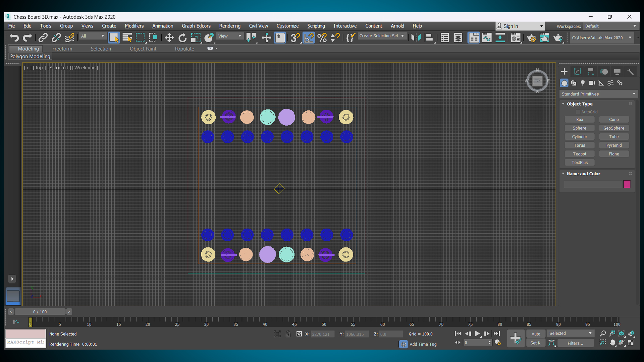This screenshot has width=644, height=362.
Task: Enable the AutoGrid checkbox
Action: pyautogui.click(x=578, y=112)
